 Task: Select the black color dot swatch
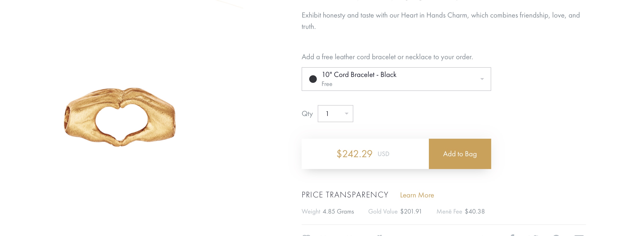(313, 79)
